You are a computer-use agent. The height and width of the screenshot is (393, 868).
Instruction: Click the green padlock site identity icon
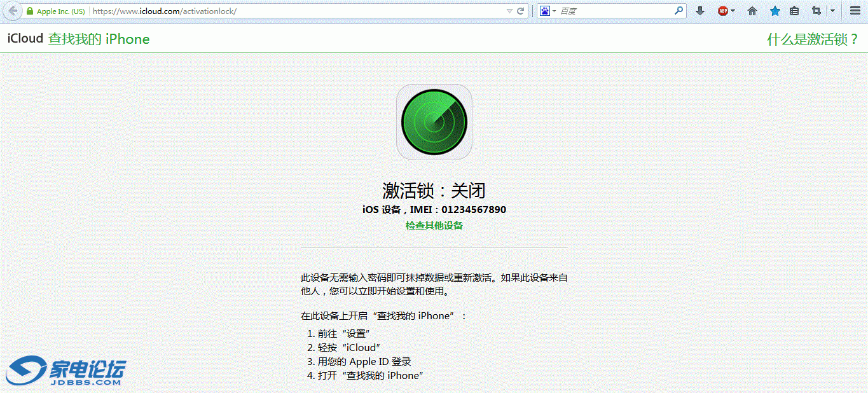29,11
